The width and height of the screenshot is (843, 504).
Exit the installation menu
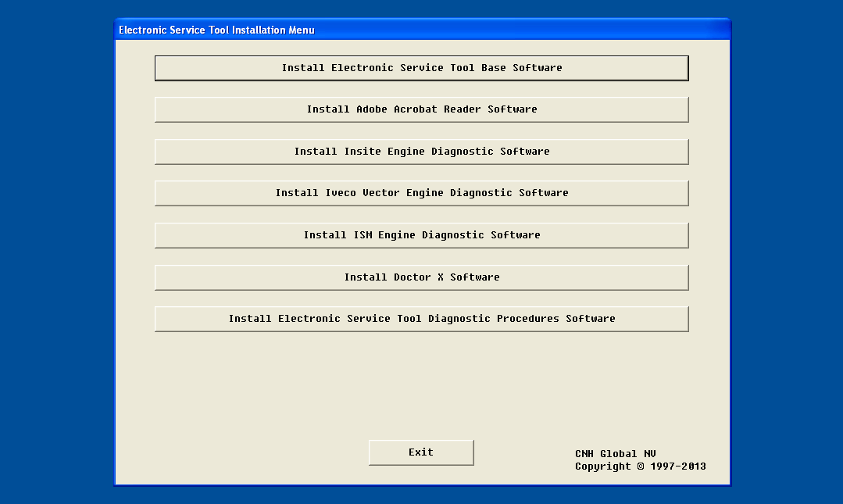coord(421,452)
